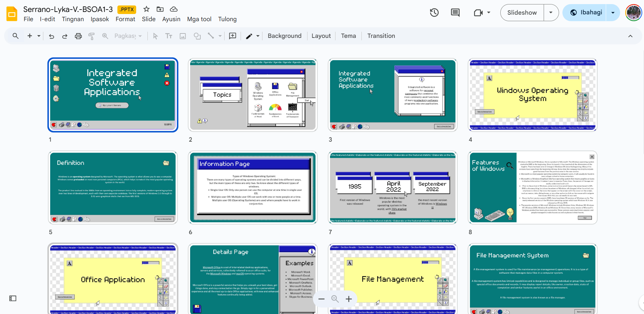Open the Pagkasya zoom level dropdown
644x314 pixels.
click(128, 36)
